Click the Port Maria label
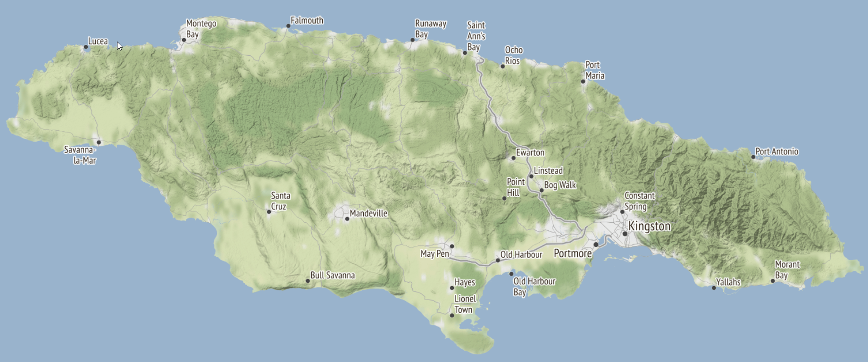 (x=594, y=70)
